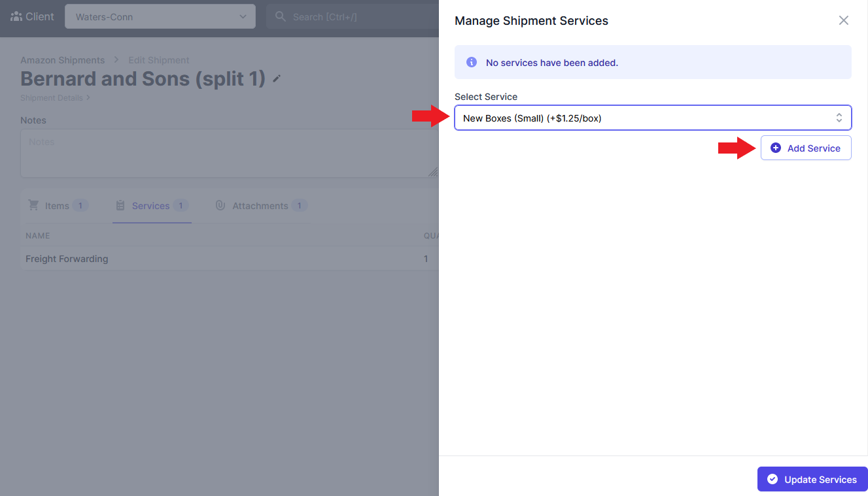Expand the Shipment Details link
Image resolution: width=868 pixels, height=496 pixels.
(55, 98)
